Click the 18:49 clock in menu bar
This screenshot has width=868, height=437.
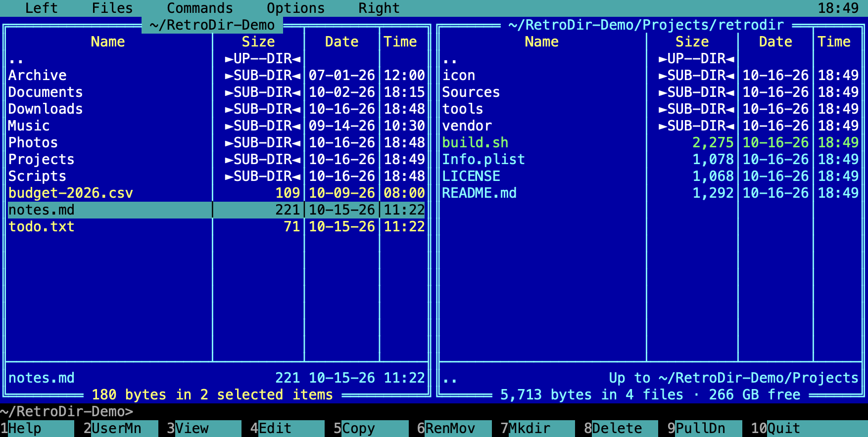pos(838,8)
